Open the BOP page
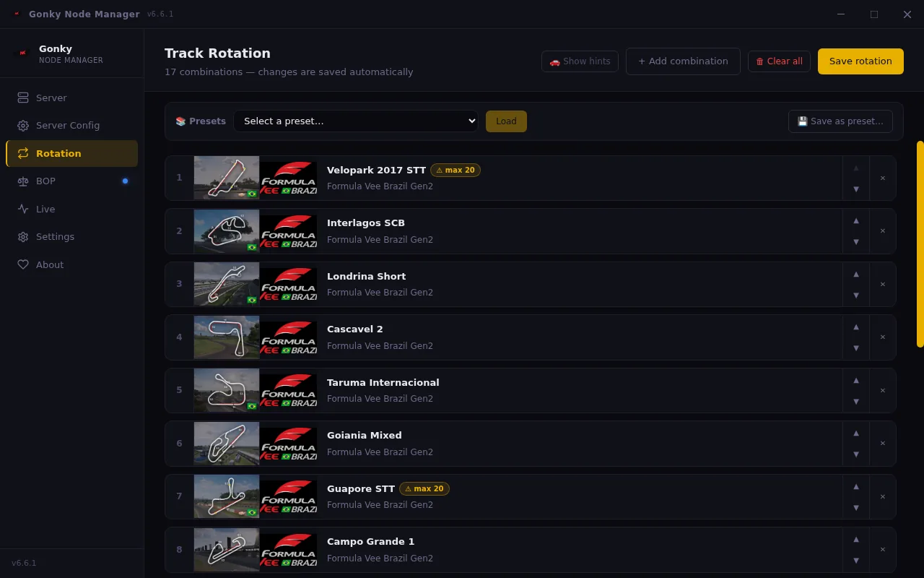 tap(71, 181)
